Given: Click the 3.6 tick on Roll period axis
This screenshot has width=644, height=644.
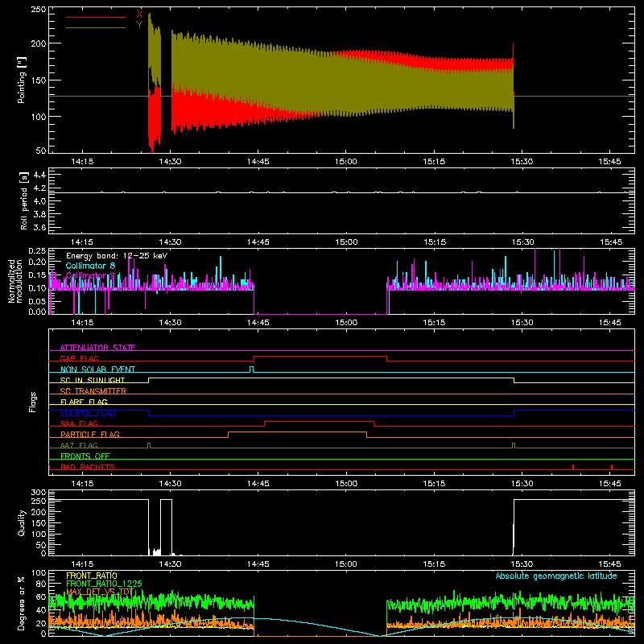Looking at the screenshot, I should 39,227.
